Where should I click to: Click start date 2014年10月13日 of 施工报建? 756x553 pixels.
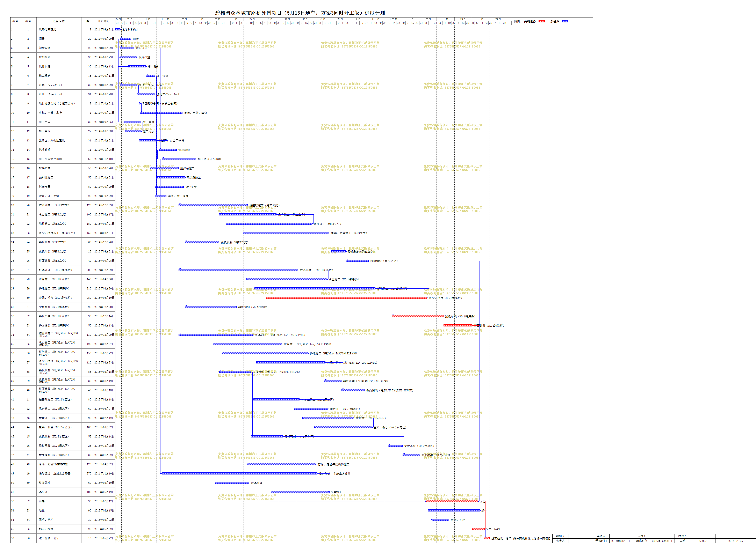pos(104,76)
